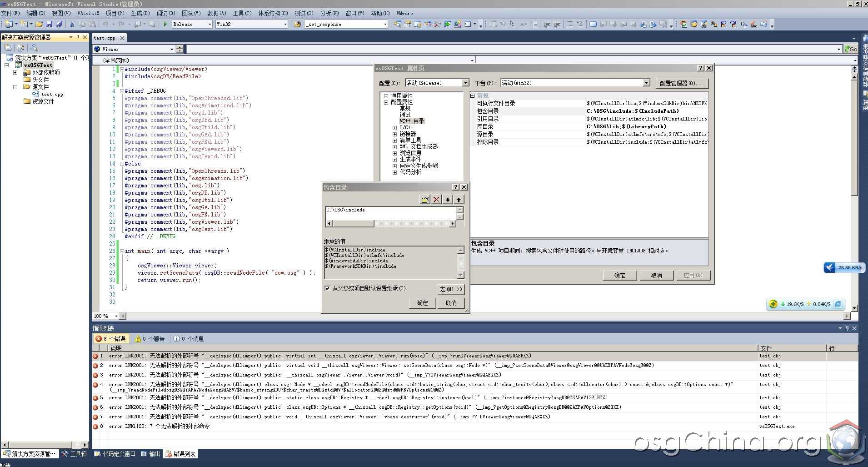Screen dimensions: 868x467
Task: Click the Find in Files icon beside _set_response
Action: click(x=298, y=24)
